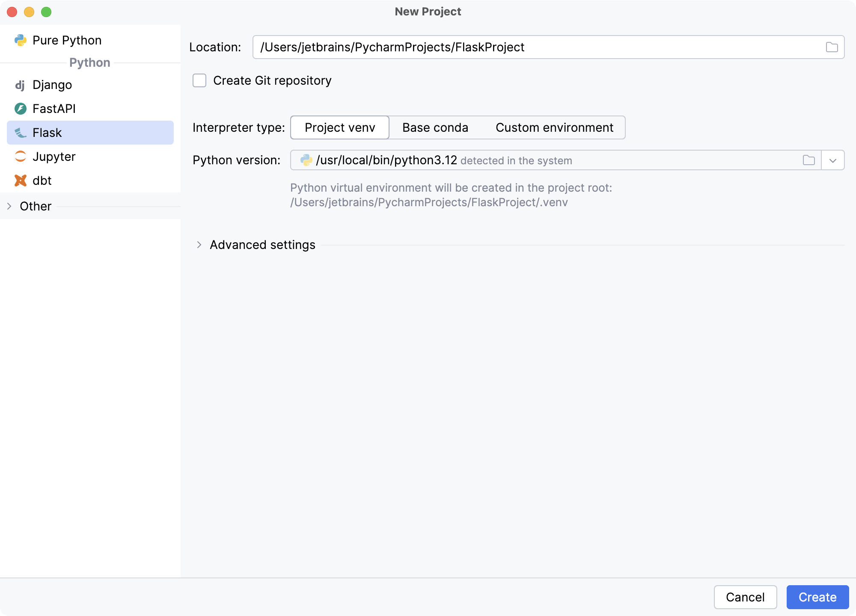Image resolution: width=856 pixels, height=616 pixels.
Task: Click the Cancel button
Action: point(745,597)
